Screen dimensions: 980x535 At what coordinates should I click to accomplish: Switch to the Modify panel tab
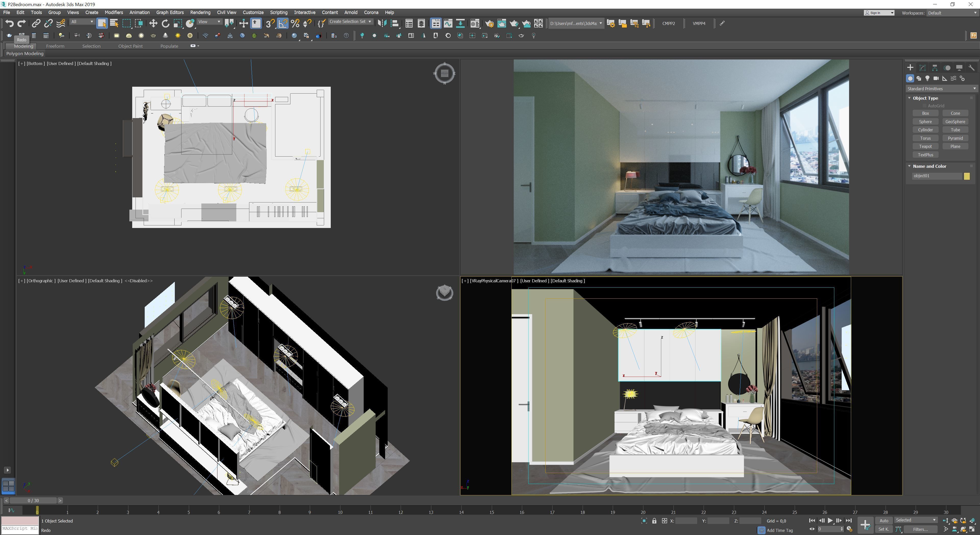point(923,68)
